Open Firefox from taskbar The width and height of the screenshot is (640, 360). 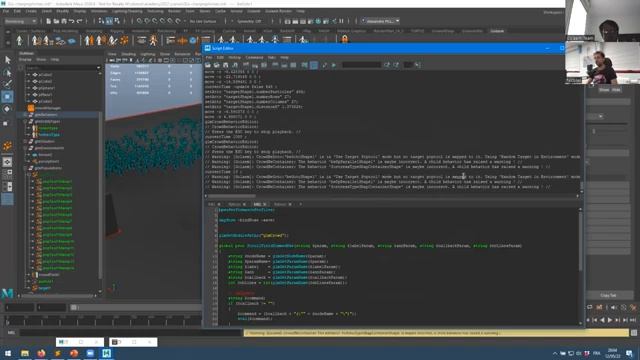tap(41, 353)
